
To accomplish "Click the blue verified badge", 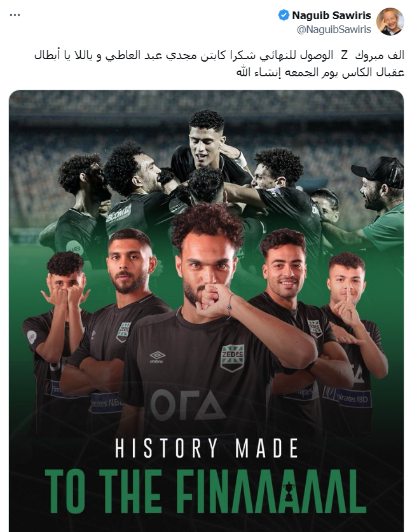I will (x=284, y=15).
